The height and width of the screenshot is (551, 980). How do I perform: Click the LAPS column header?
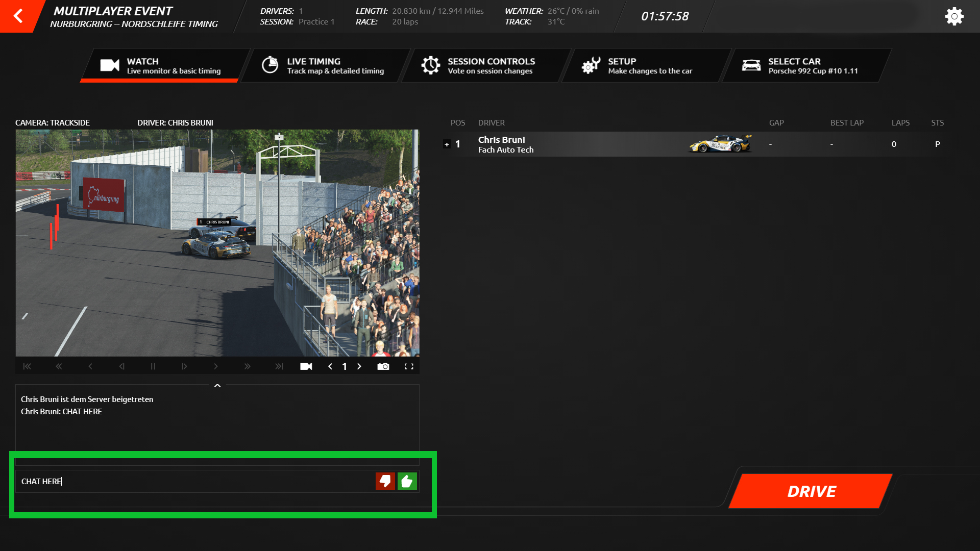(x=900, y=123)
